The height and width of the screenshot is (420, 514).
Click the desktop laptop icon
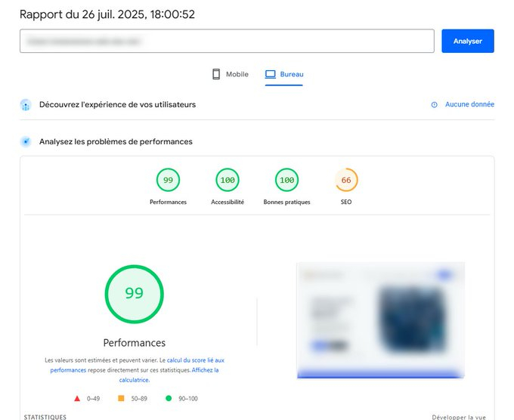[271, 74]
